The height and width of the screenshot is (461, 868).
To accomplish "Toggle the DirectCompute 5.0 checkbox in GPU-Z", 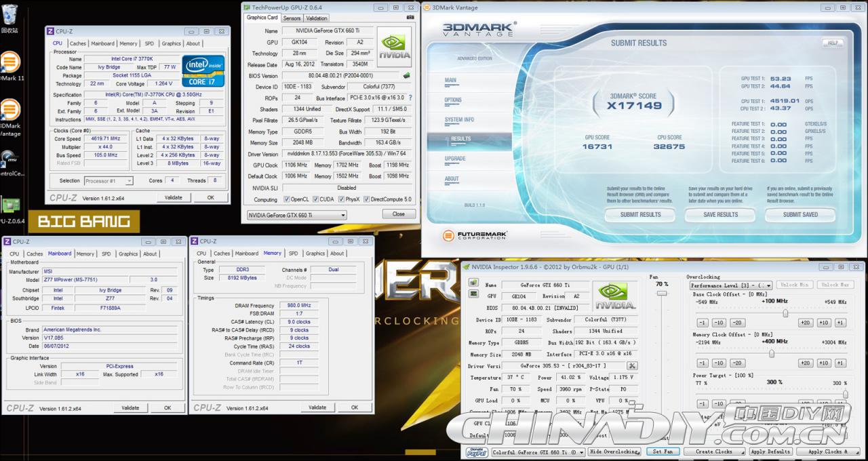I will tap(367, 199).
